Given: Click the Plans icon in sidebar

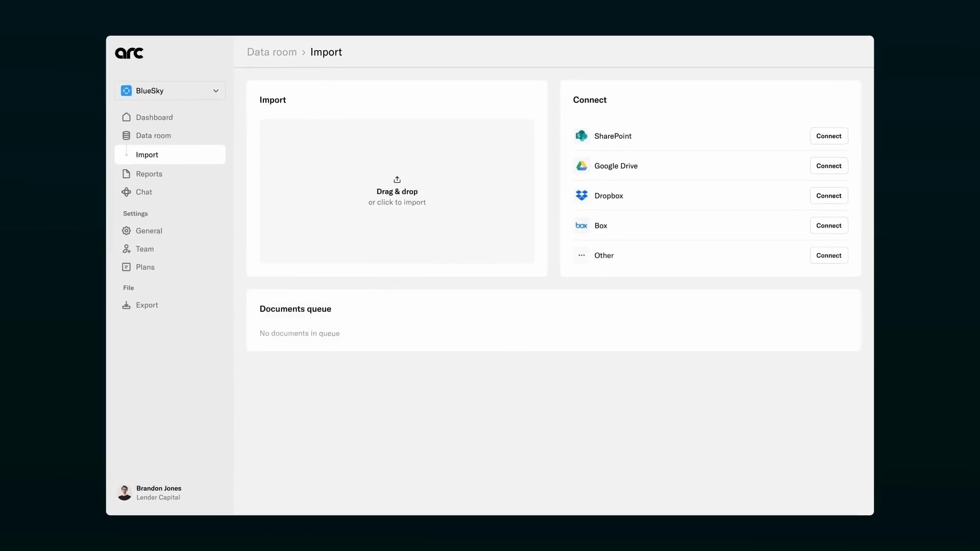Looking at the screenshot, I should [126, 267].
